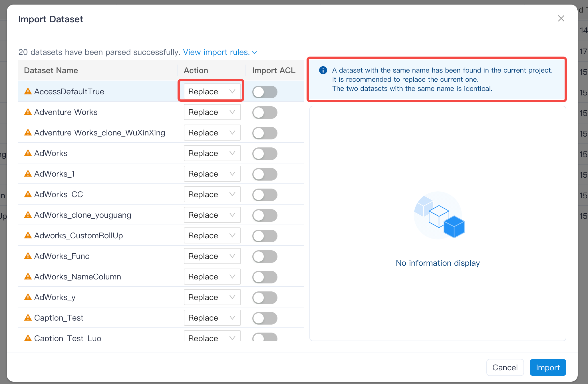Select the Adventure Works dataset row
588x384 pixels.
[161, 112]
